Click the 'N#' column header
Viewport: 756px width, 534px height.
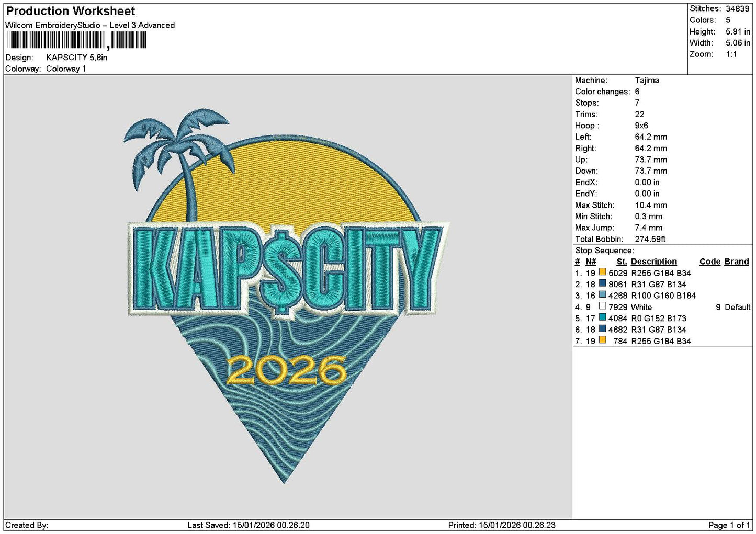coord(591,262)
